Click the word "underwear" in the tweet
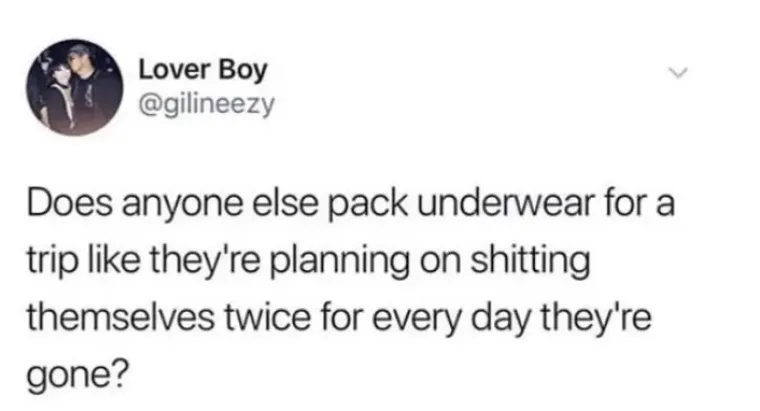This screenshot has width=760, height=411. tap(504, 204)
